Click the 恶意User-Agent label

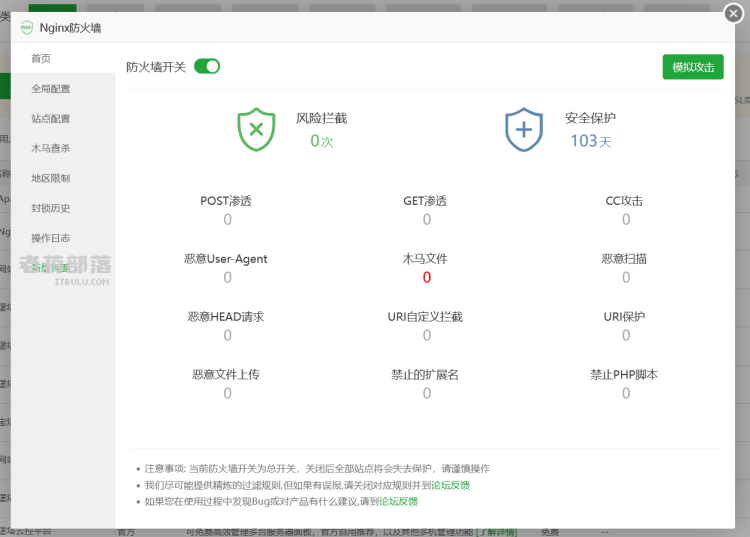pyautogui.click(x=226, y=259)
